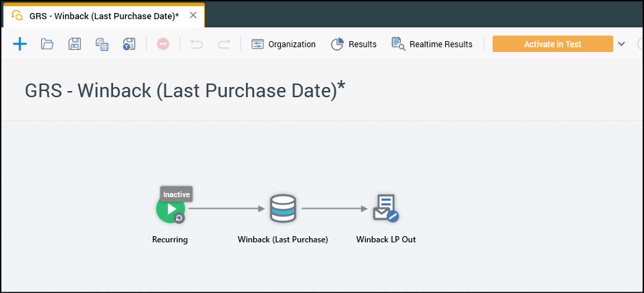Close the GRS - Winback tab
The width and height of the screenshot is (644, 293).
tap(193, 15)
